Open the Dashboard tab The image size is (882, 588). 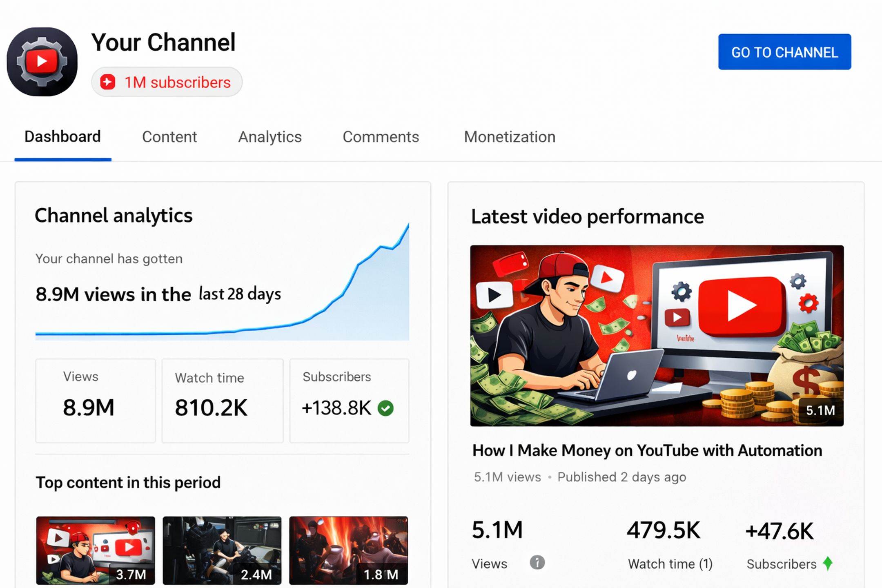[62, 137]
